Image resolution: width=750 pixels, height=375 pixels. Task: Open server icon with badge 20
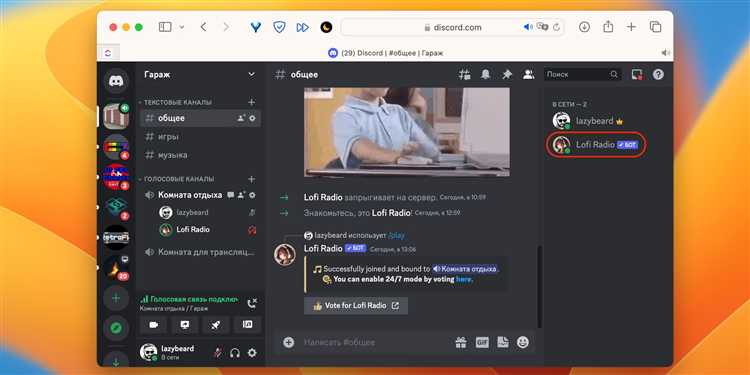116,267
